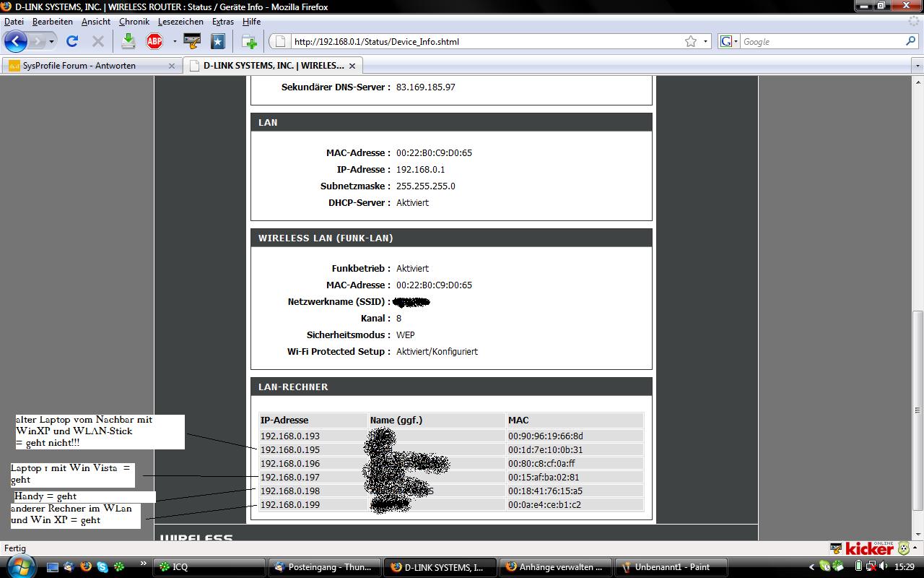Click the new tab folder-plus icon

pos(249,41)
